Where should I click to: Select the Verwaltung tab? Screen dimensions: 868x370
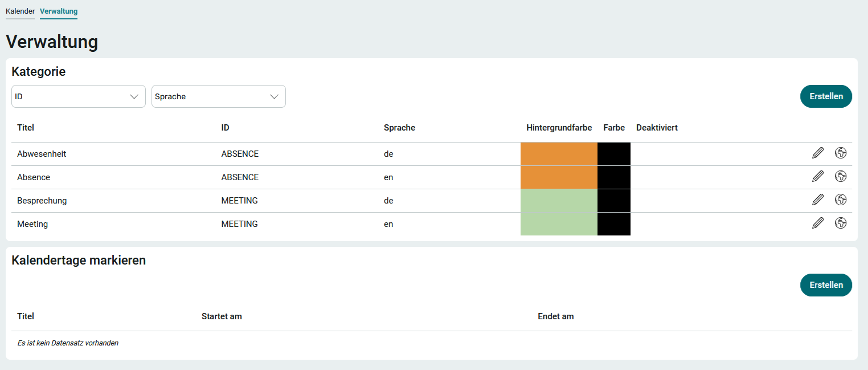[59, 11]
